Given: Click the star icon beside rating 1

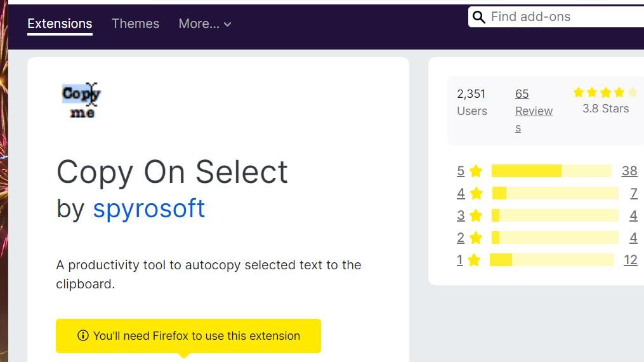Looking at the screenshot, I should pos(474,260).
